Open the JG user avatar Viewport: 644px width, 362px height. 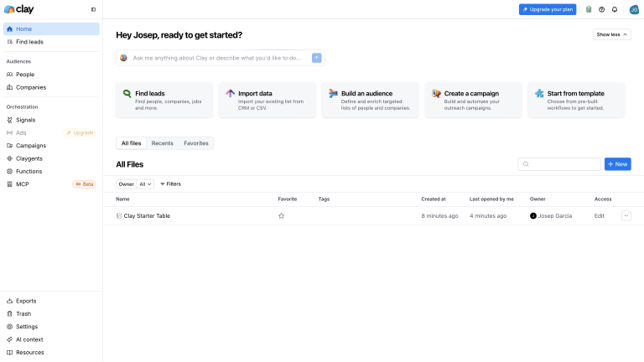634,9
